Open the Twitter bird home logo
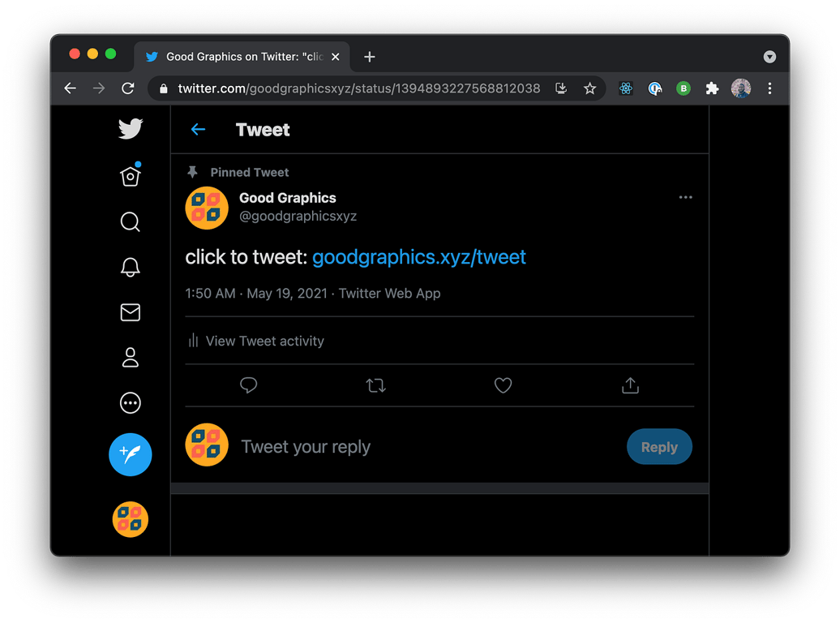 pos(131,129)
